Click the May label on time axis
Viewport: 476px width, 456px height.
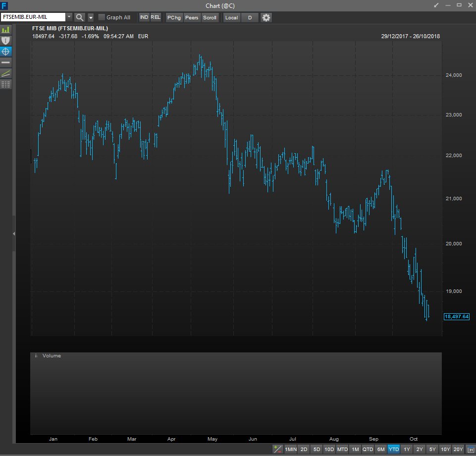pos(212,439)
